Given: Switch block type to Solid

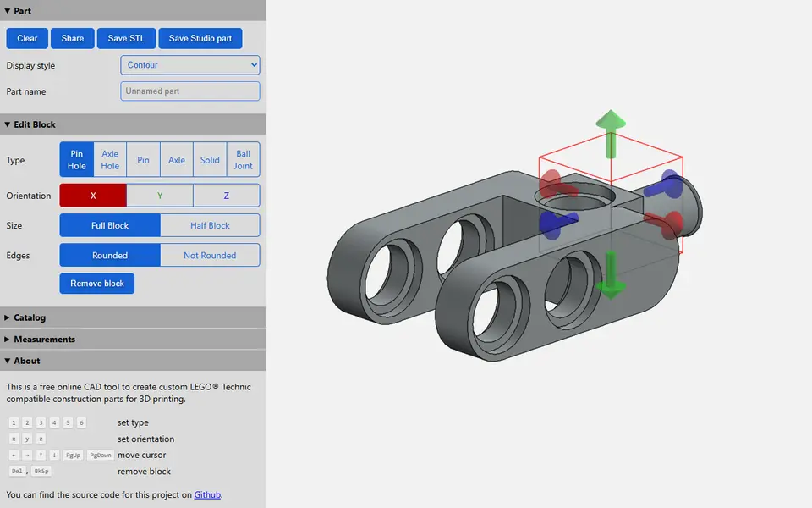Looking at the screenshot, I should point(210,160).
